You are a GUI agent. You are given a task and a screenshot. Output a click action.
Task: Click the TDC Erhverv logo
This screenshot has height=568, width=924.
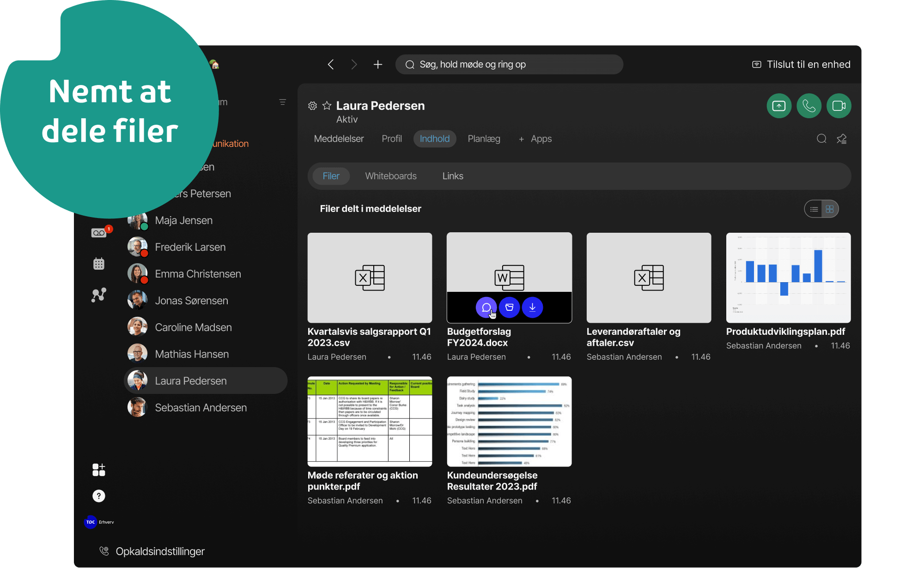99,522
